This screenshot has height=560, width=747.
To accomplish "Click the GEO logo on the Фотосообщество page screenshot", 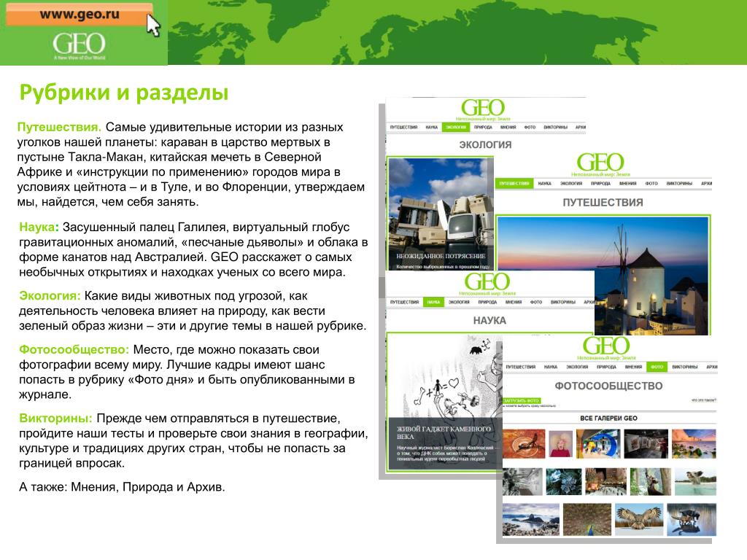I will point(606,346).
